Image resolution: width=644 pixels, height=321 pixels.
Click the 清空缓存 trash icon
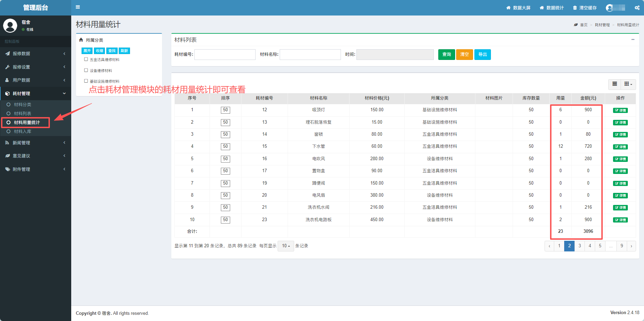575,8
